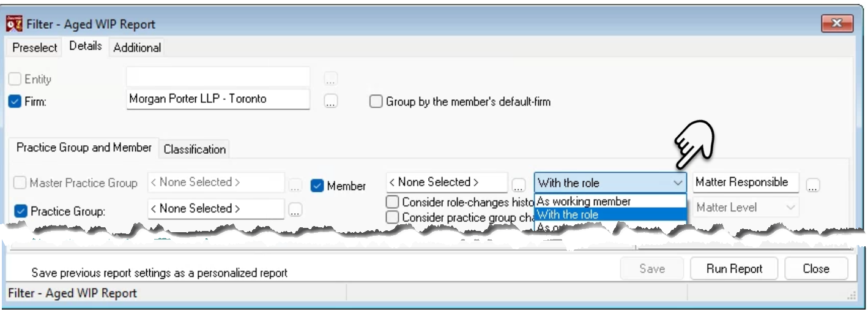Image resolution: width=868 pixels, height=310 pixels.
Task: Open the Matter Level dropdown
Action: 746,208
